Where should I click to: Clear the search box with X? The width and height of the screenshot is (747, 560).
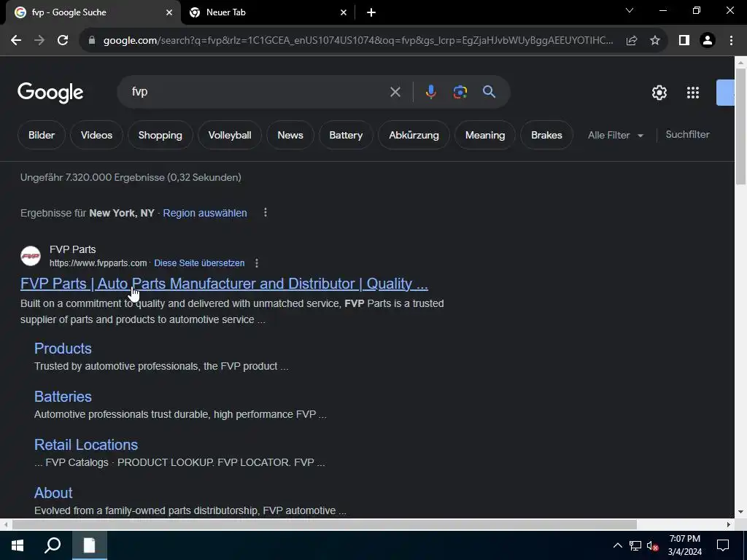click(395, 92)
